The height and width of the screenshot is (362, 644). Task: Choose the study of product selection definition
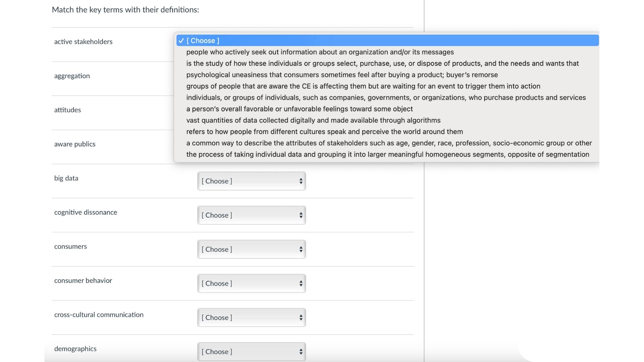[x=382, y=63]
